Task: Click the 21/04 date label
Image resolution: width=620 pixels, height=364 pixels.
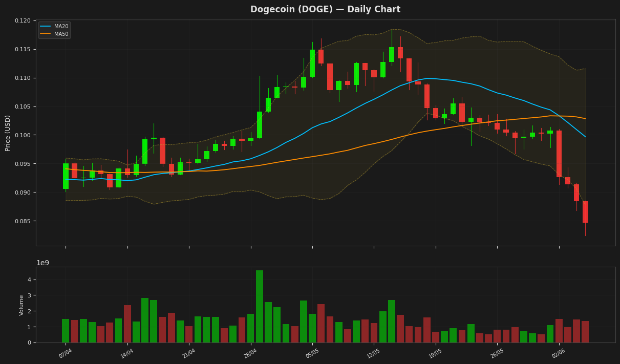Action: [x=188, y=353]
